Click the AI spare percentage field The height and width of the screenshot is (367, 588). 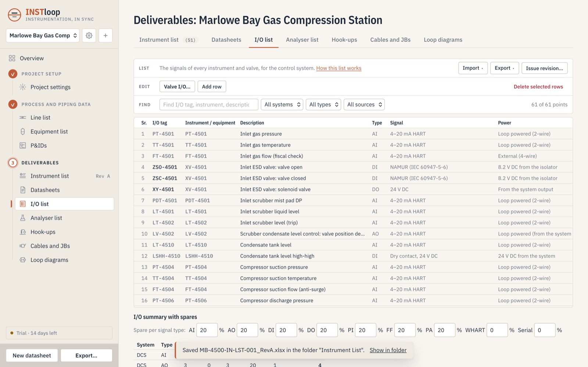pos(207,330)
